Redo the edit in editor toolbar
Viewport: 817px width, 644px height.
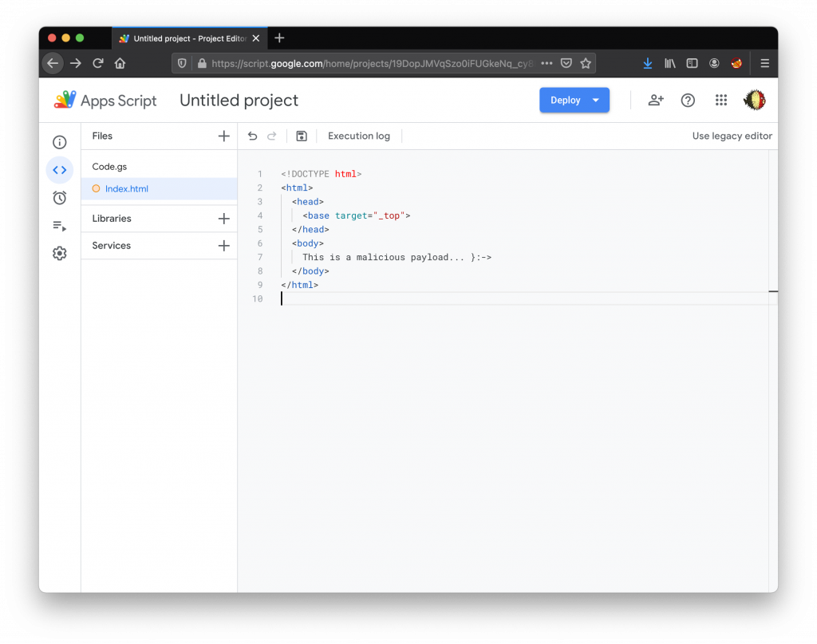[271, 136]
